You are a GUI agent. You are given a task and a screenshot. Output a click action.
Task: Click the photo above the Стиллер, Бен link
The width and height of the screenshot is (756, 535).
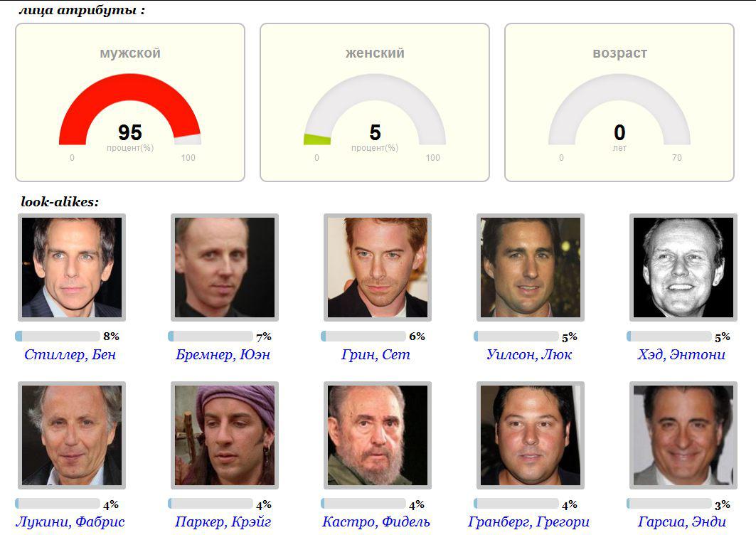(x=72, y=267)
